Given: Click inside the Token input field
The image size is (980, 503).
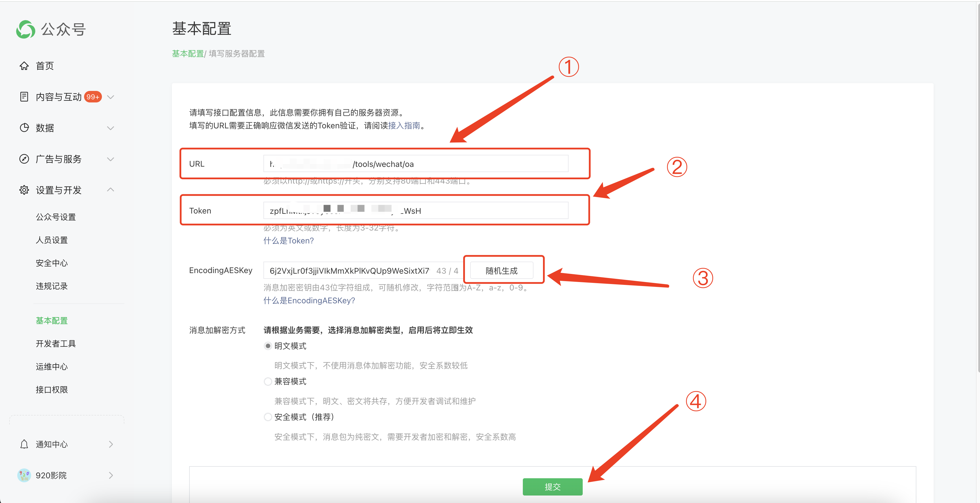Looking at the screenshot, I should 416,210.
